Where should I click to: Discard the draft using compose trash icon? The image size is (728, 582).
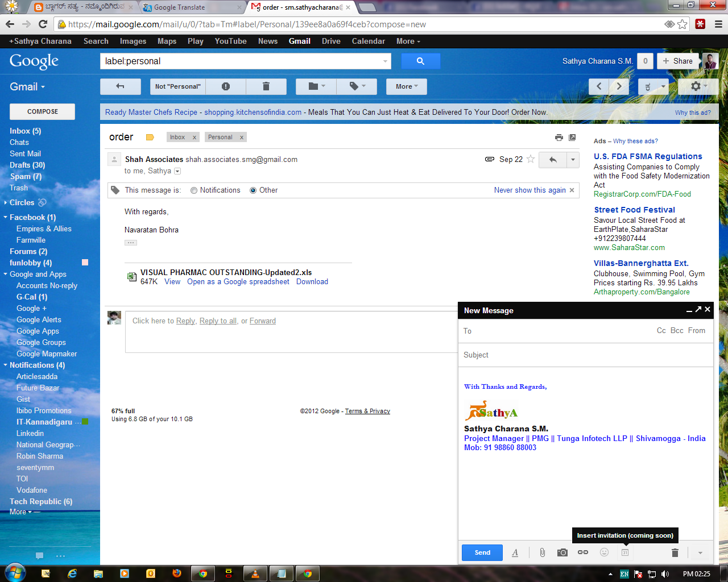[x=675, y=552]
